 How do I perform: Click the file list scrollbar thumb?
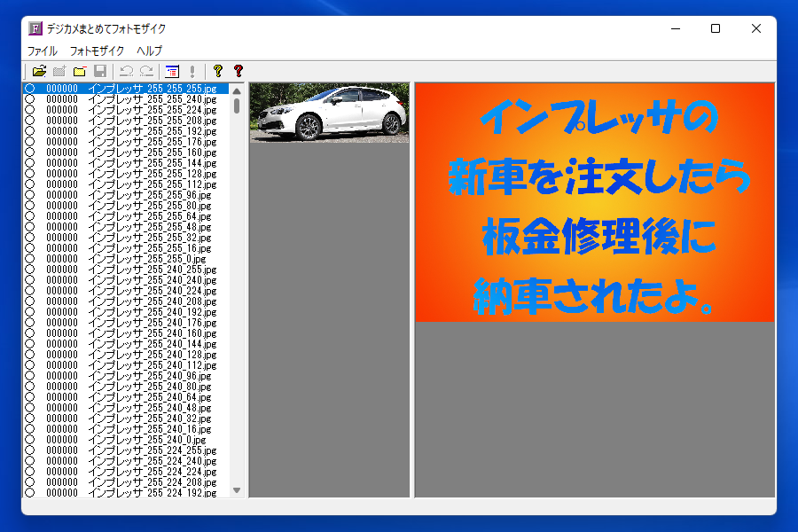point(237,106)
